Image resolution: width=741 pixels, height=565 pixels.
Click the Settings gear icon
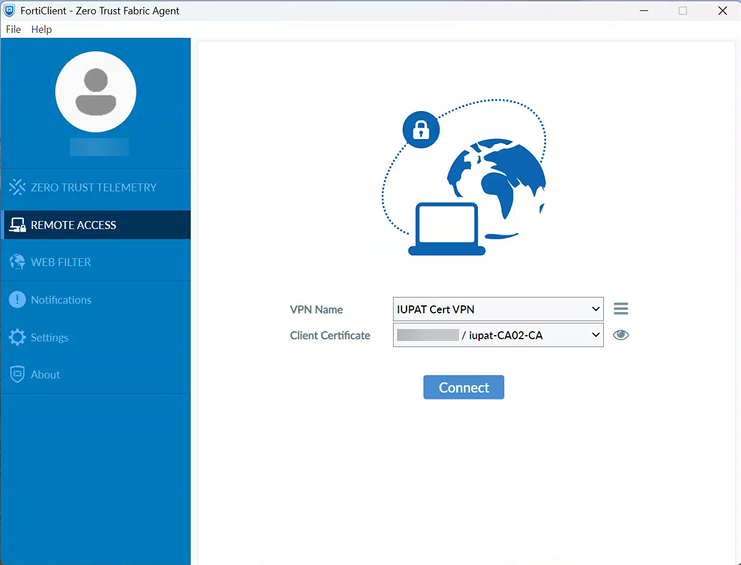point(17,337)
